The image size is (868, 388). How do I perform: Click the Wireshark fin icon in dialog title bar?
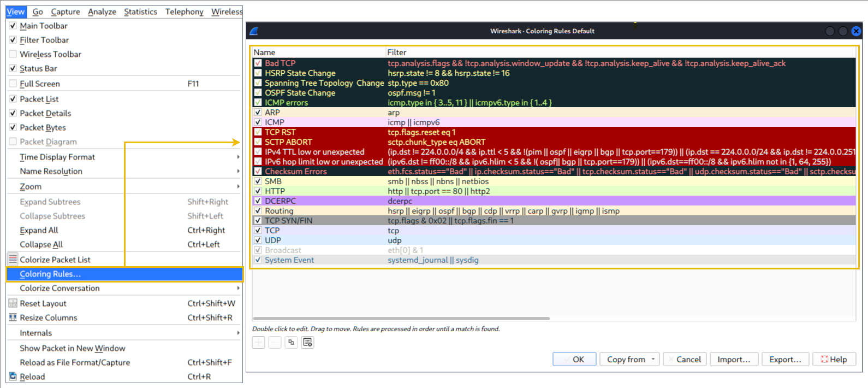[254, 31]
